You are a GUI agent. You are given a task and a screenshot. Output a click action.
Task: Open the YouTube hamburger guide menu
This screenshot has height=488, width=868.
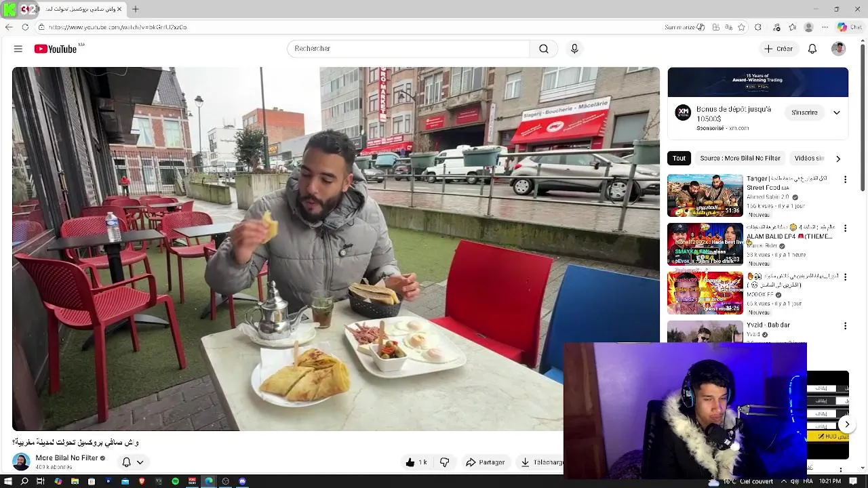[x=18, y=49]
